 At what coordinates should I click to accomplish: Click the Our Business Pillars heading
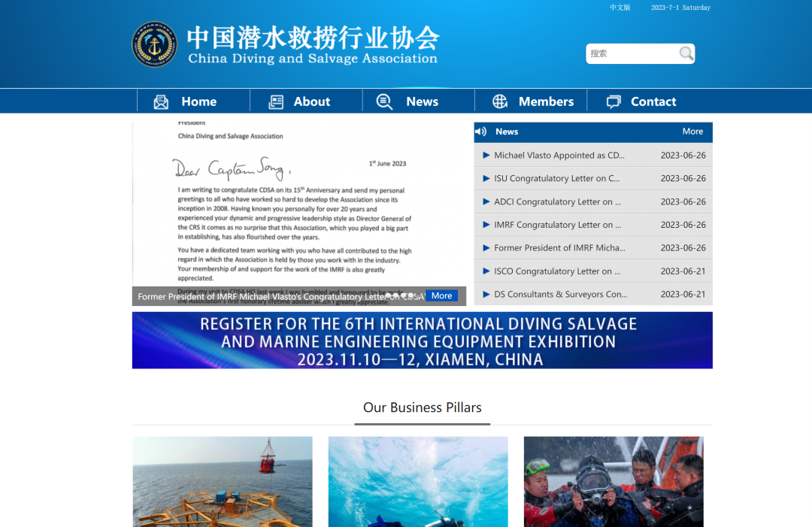[422, 407]
